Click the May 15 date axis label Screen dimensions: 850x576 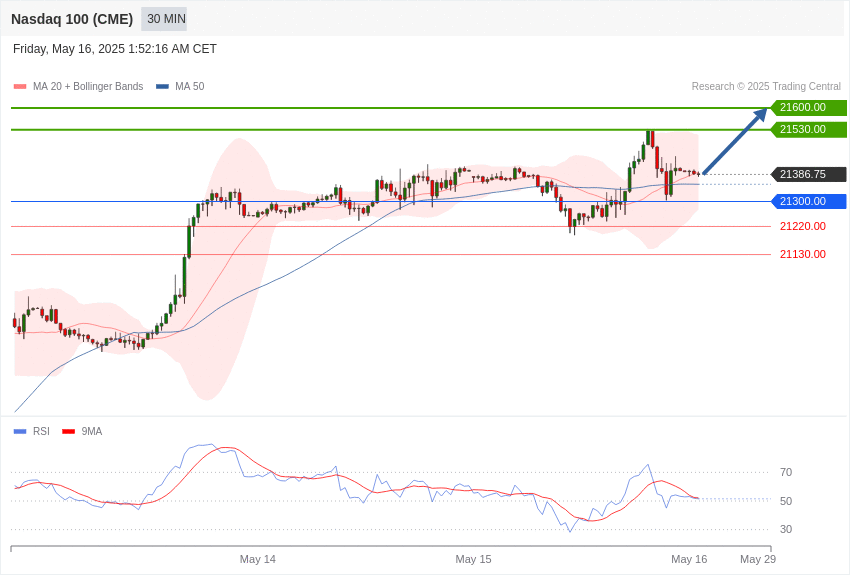[x=473, y=559]
